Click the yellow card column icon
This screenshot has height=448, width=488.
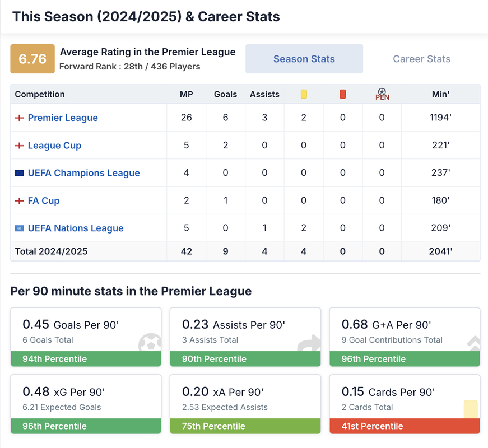click(x=304, y=94)
